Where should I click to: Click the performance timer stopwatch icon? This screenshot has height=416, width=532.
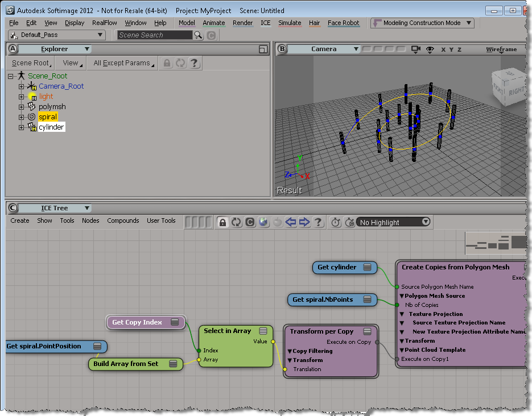click(x=336, y=222)
